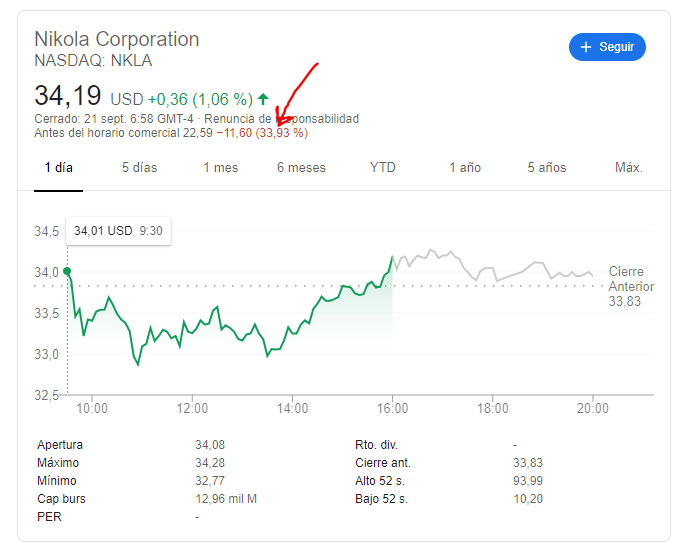The image size is (681, 558).
Task: Select the YTD range tab
Action: pyautogui.click(x=383, y=168)
